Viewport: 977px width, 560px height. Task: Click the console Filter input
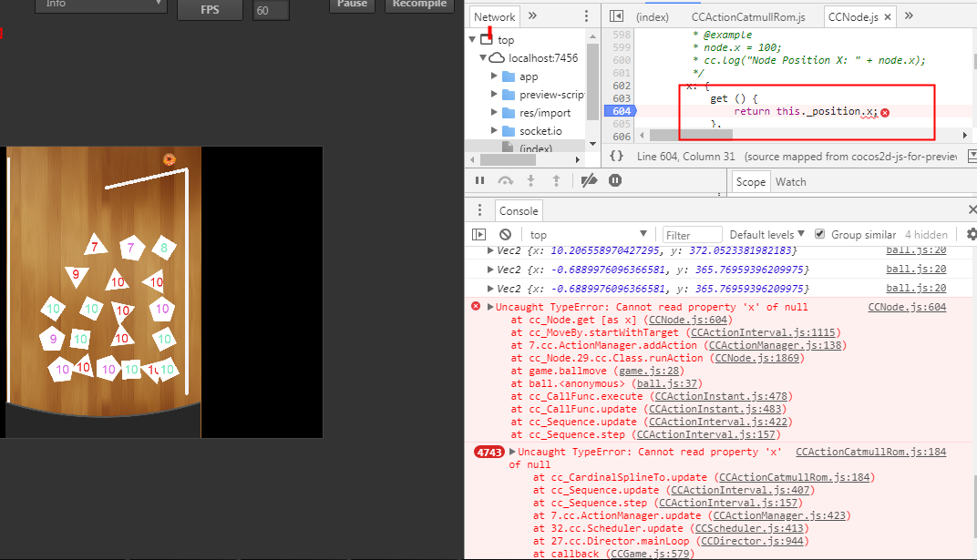coord(692,235)
